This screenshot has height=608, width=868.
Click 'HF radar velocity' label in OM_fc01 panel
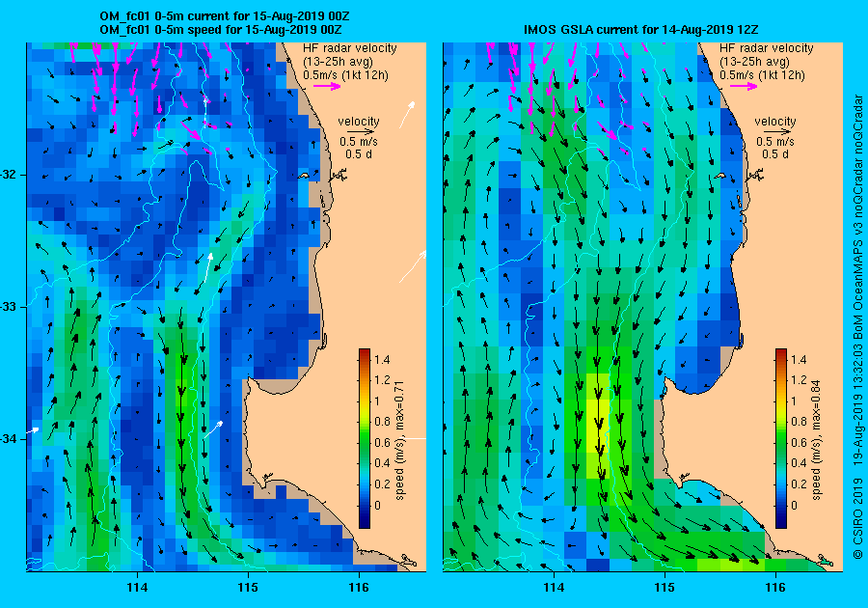[x=350, y=48]
